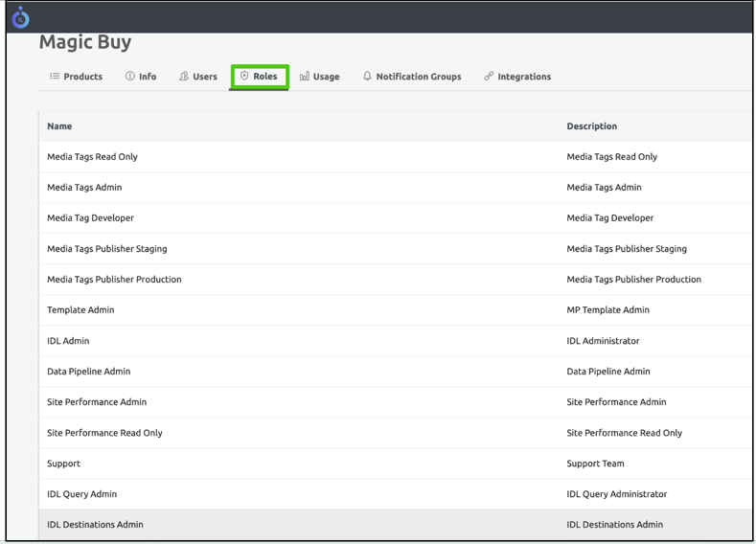Select the Media Tags Read Only role
Image resolution: width=756 pixels, height=544 pixels.
[92, 157]
